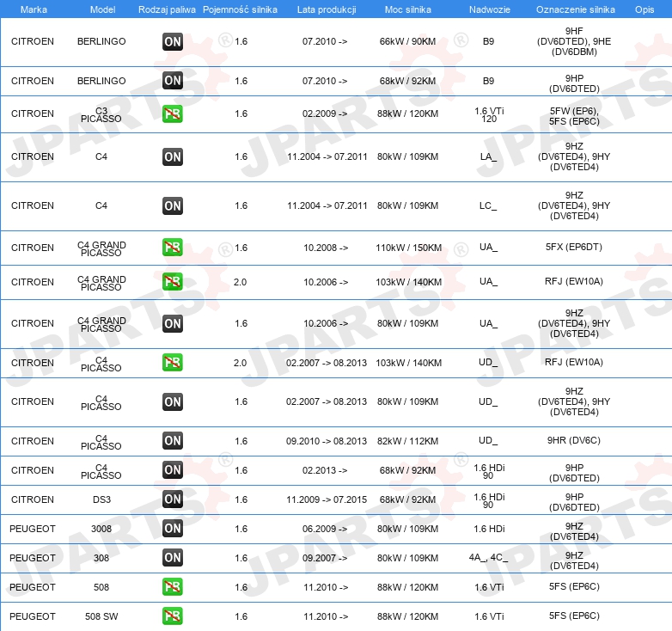Click petrol icon for C4 Grand Picasso 110kW

pyautogui.click(x=173, y=248)
